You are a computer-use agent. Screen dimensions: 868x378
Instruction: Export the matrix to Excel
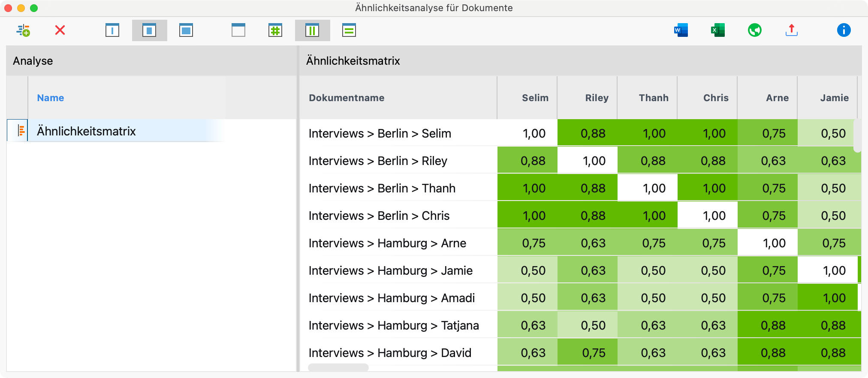(718, 30)
